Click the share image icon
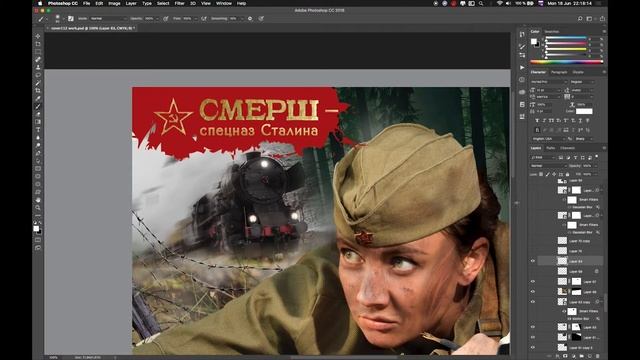This screenshot has height=360, width=640. click(x=602, y=18)
